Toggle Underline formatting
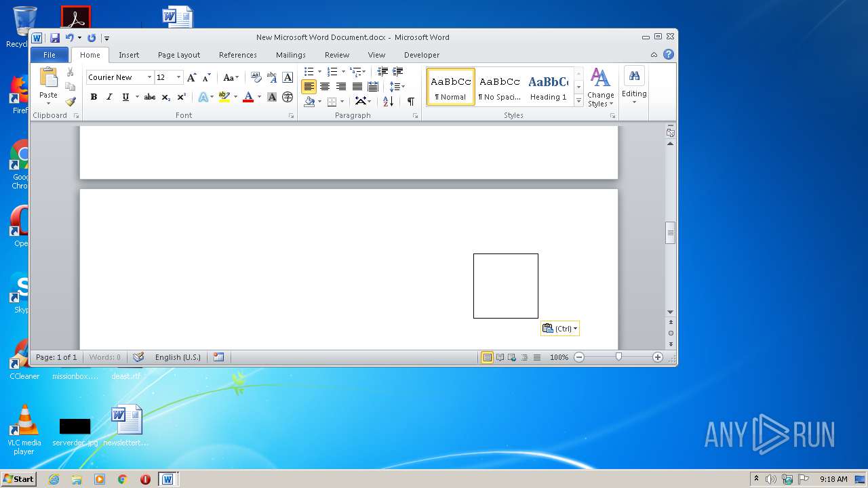The width and height of the screenshot is (868, 488). [125, 97]
